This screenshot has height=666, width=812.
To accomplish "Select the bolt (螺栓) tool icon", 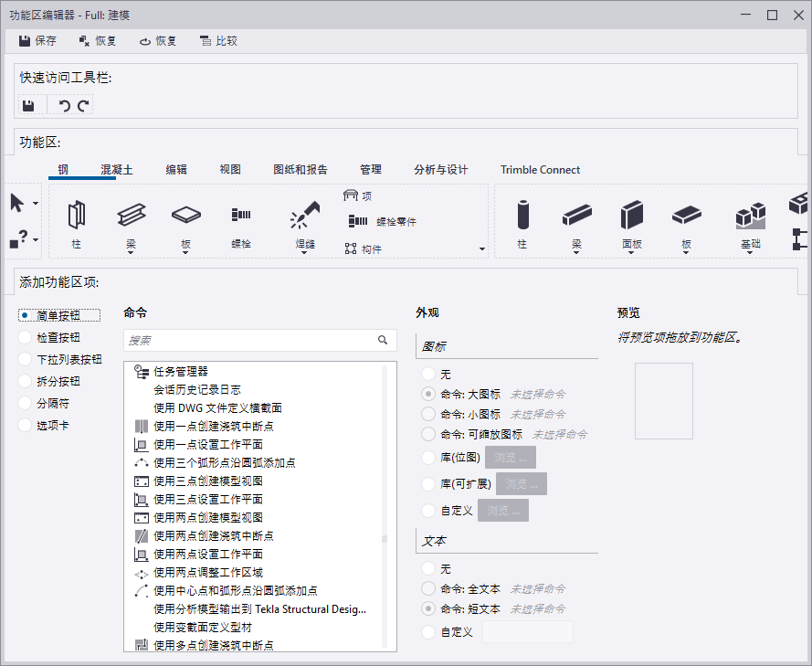I will coord(240,216).
